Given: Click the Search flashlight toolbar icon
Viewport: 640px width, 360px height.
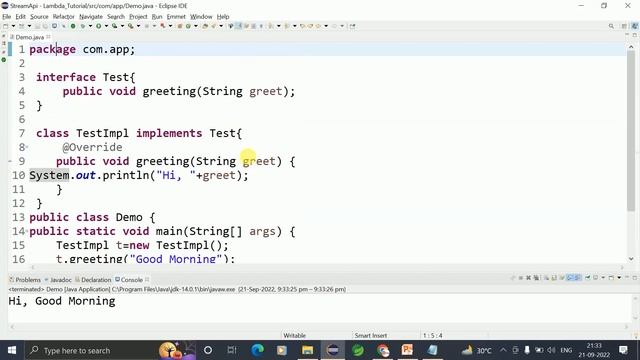Looking at the screenshot, I should pos(213,26).
